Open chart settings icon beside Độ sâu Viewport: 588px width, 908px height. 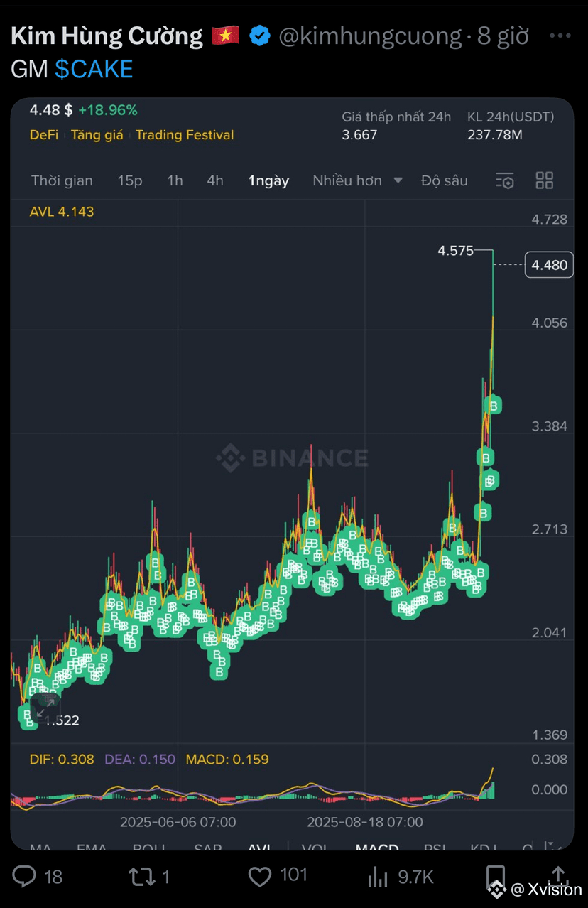tap(504, 180)
